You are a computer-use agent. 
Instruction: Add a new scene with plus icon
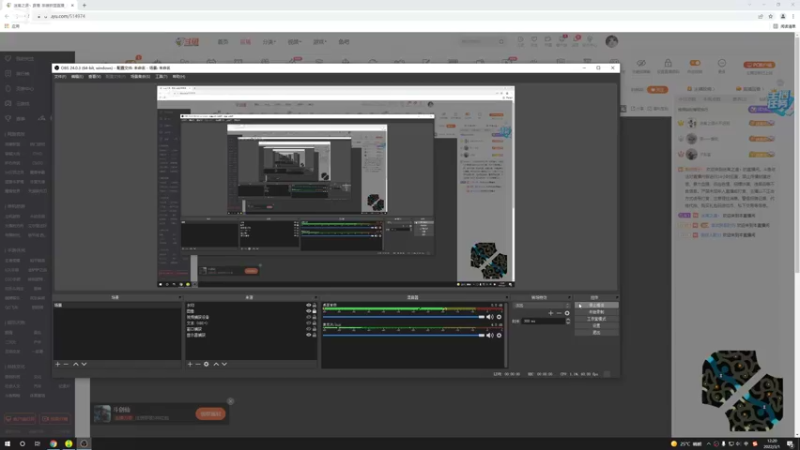point(58,364)
